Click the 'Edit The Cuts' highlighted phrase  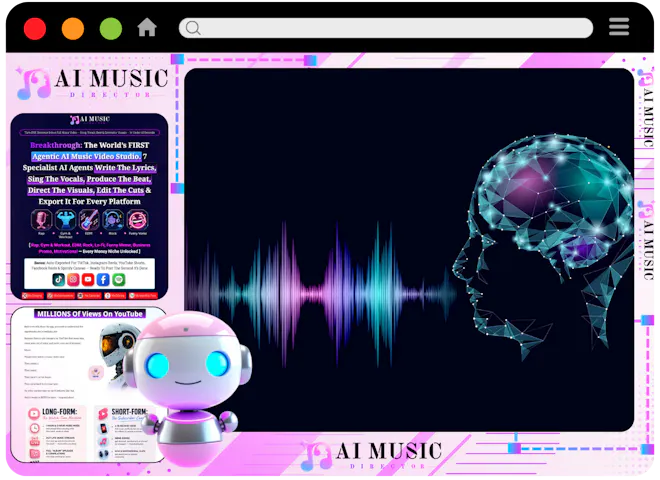click(120, 190)
